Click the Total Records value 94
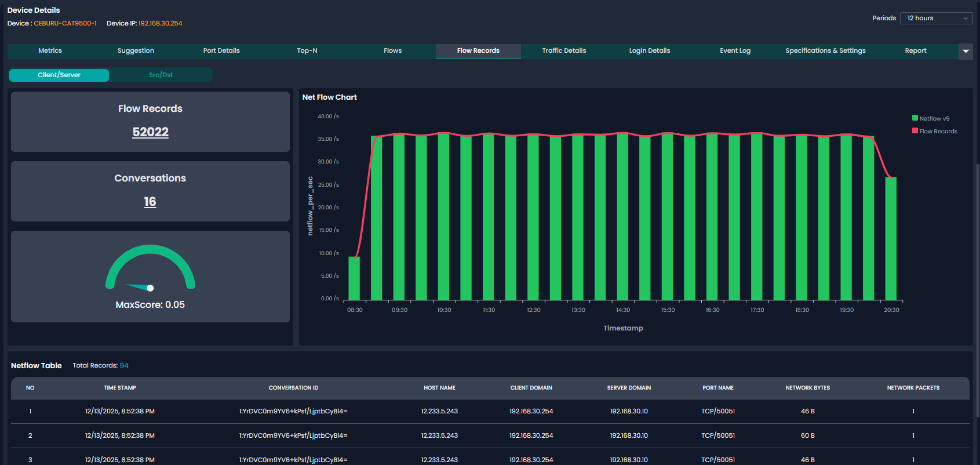 [x=124, y=365]
